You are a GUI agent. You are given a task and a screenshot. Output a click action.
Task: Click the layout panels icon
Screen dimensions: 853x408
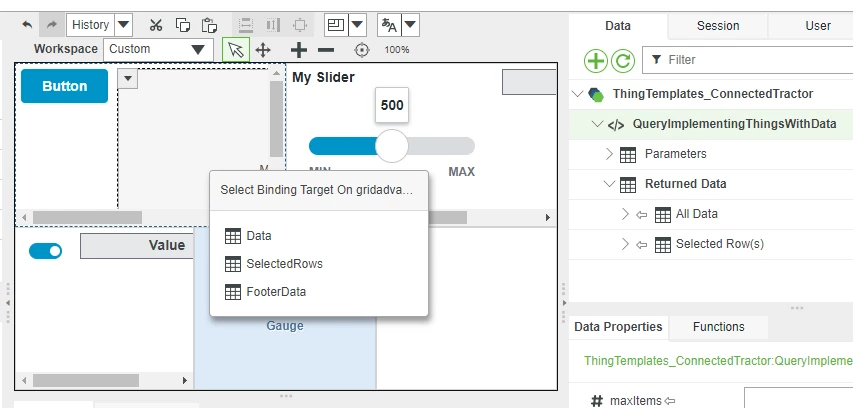[x=336, y=24]
